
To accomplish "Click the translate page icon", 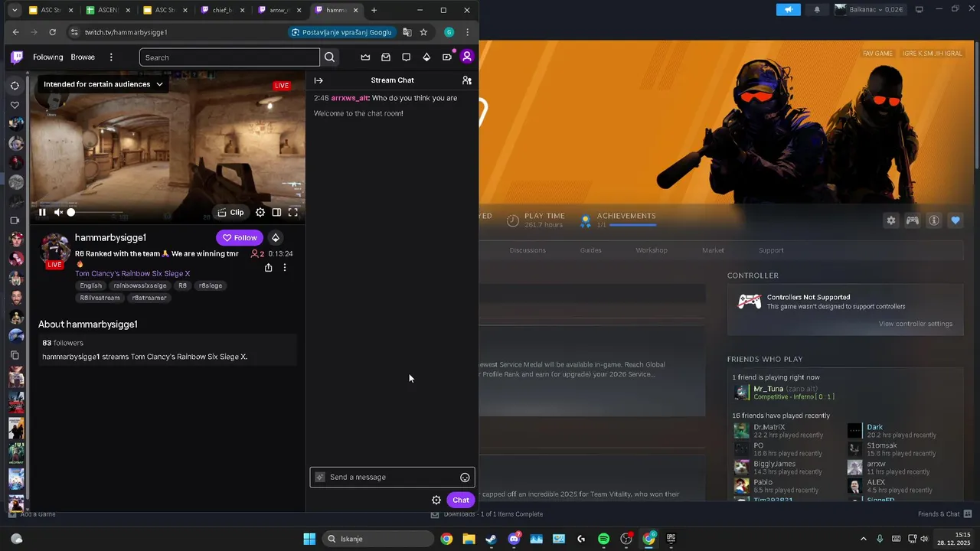I will [407, 32].
